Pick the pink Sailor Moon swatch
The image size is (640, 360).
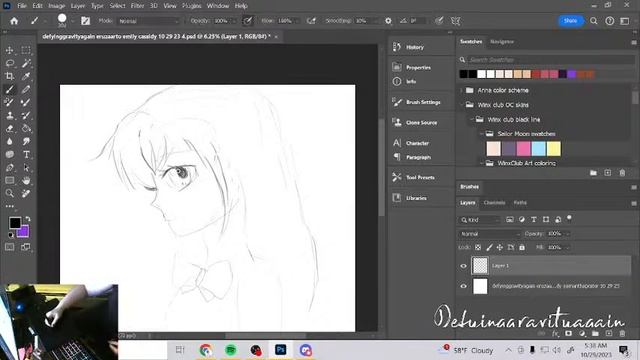pos(523,149)
